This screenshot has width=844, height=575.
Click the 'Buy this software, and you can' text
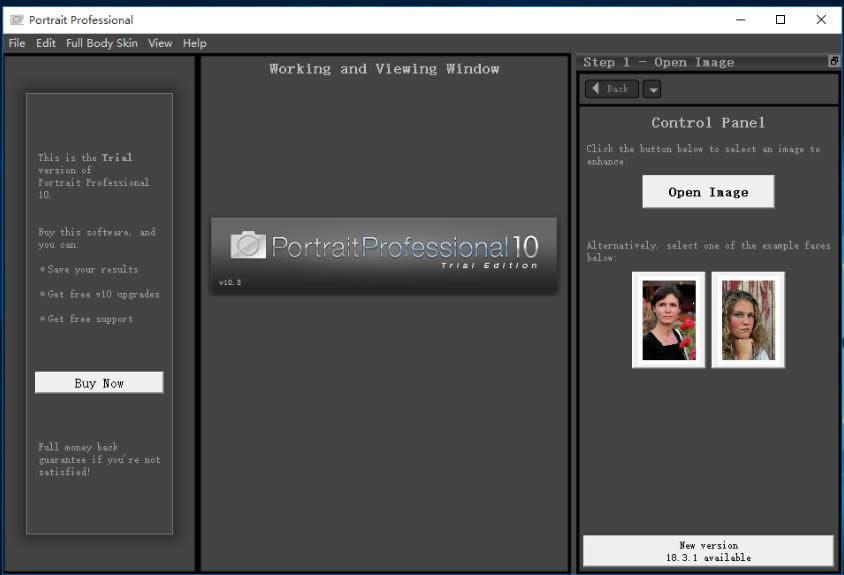coord(97,238)
